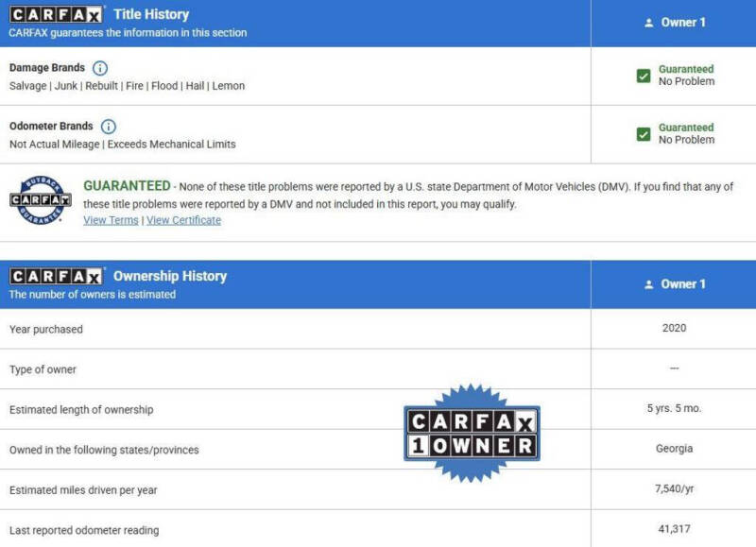
Task: Click the Odometer Brands guaranteed green checkmark
Action: pos(644,134)
